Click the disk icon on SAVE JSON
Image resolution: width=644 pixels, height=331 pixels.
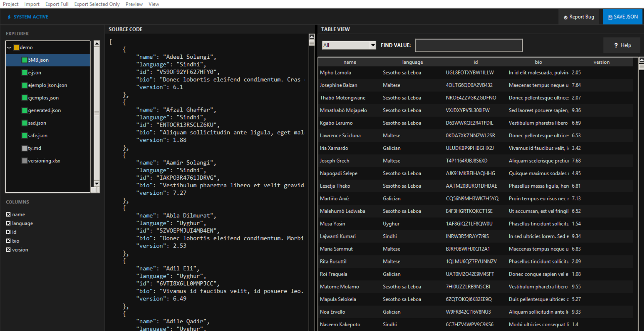610,17
